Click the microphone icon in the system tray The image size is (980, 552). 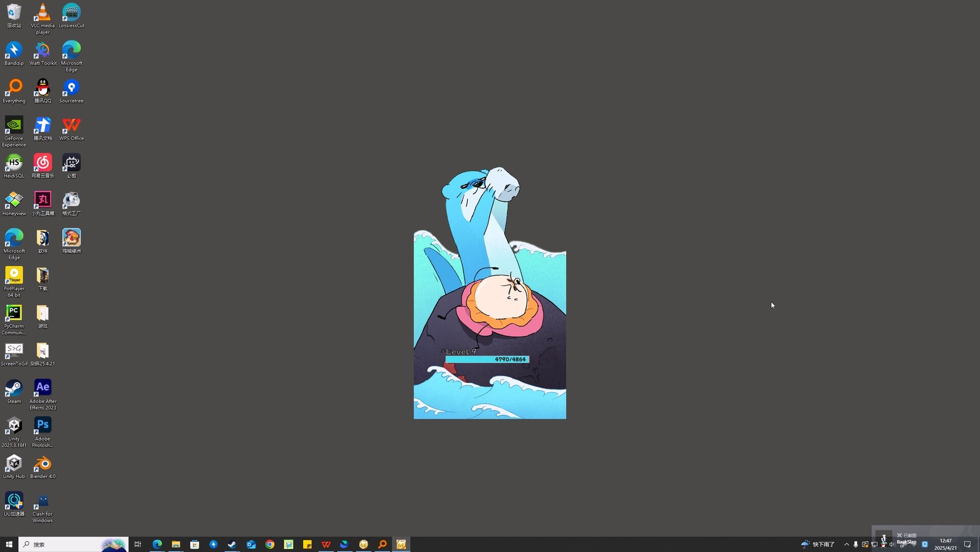point(856,544)
